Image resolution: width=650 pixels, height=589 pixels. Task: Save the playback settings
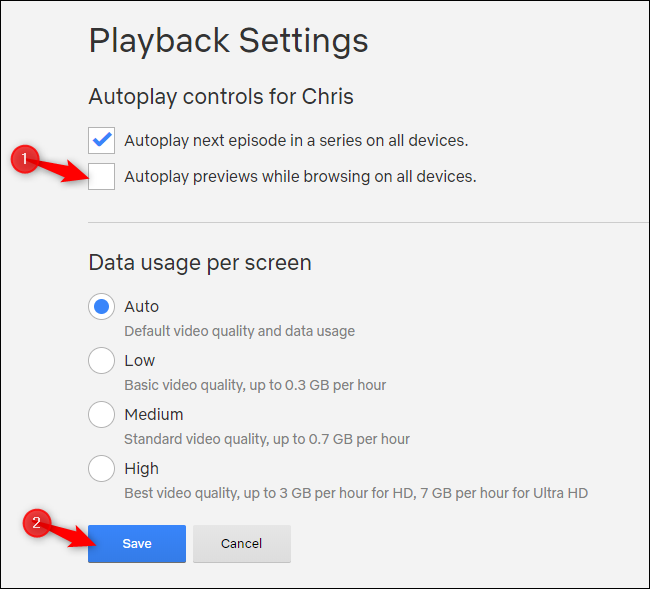(137, 544)
